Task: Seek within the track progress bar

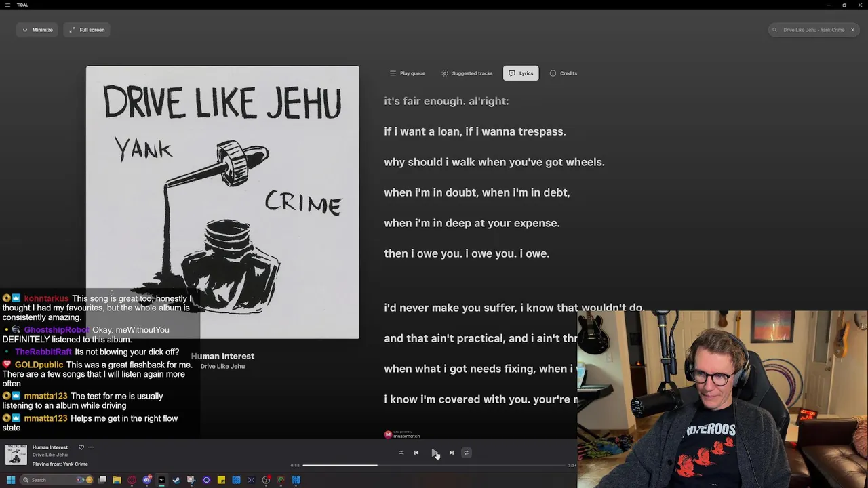Action: [x=434, y=465]
